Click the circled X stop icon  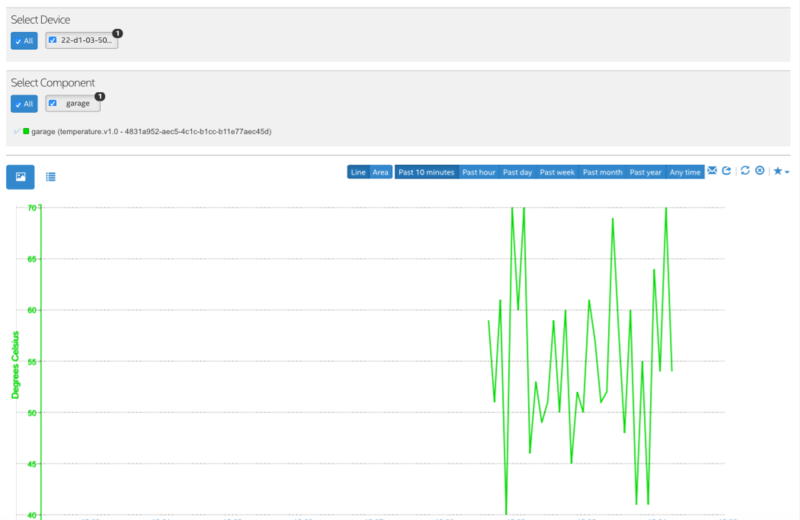(x=760, y=170)
